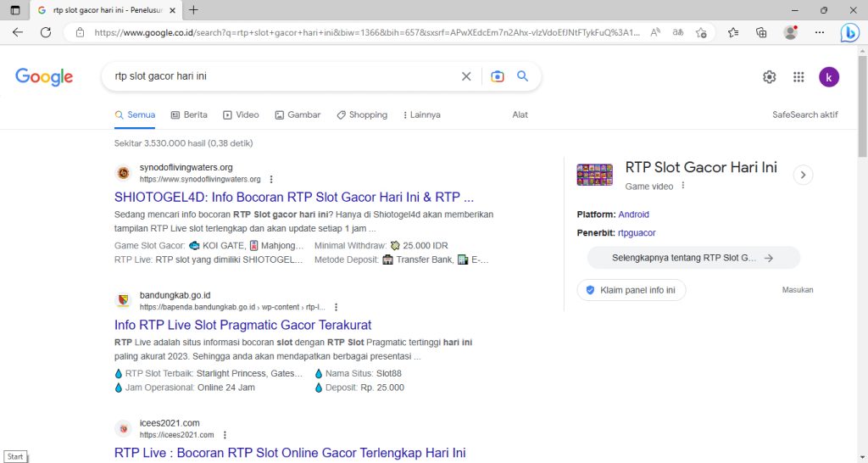Open the Android platform link
The height and width of the screenshot is (463, 868).
634,215
